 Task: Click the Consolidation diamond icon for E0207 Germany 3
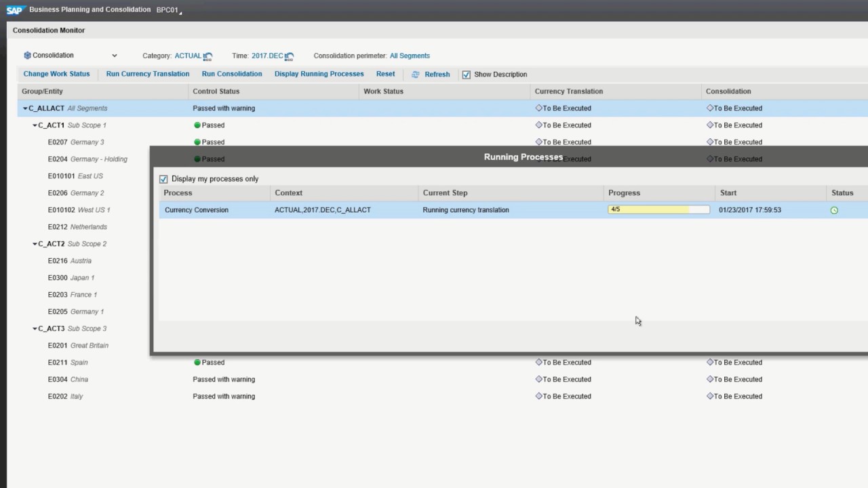point(709,142)
